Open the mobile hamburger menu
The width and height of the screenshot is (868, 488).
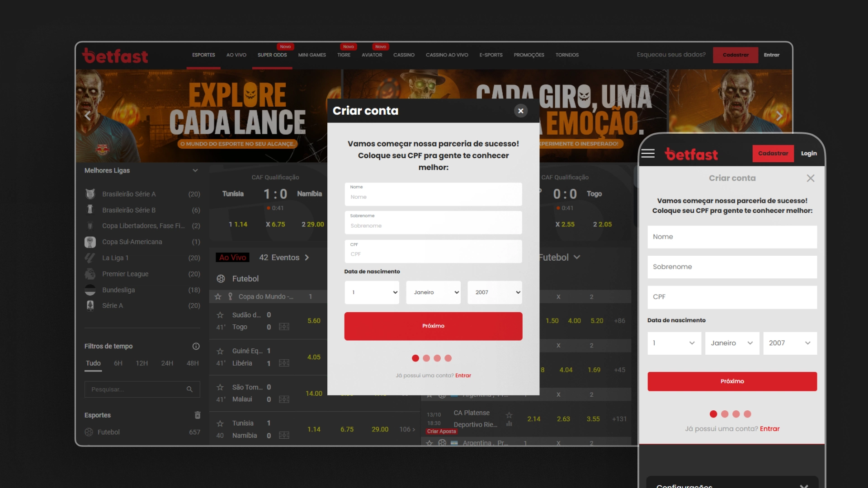pyautogui.click(x=648, y=154)
